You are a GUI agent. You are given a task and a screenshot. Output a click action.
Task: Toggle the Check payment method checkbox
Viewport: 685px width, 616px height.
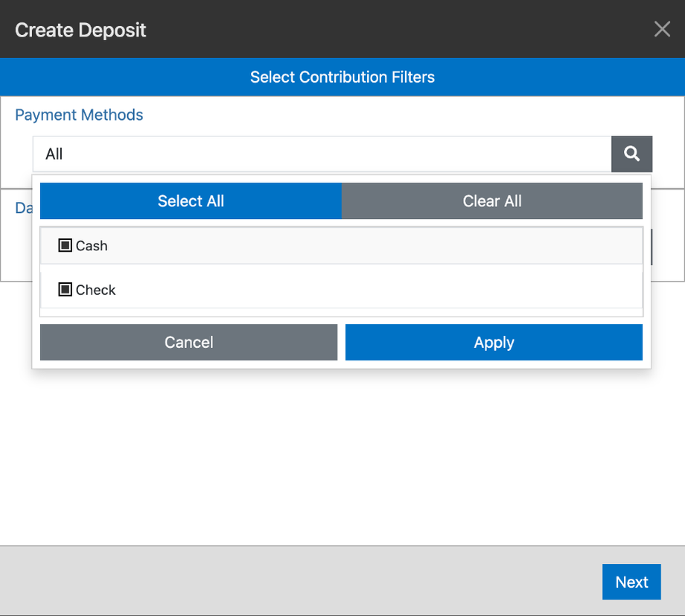[x=65, y=290]
